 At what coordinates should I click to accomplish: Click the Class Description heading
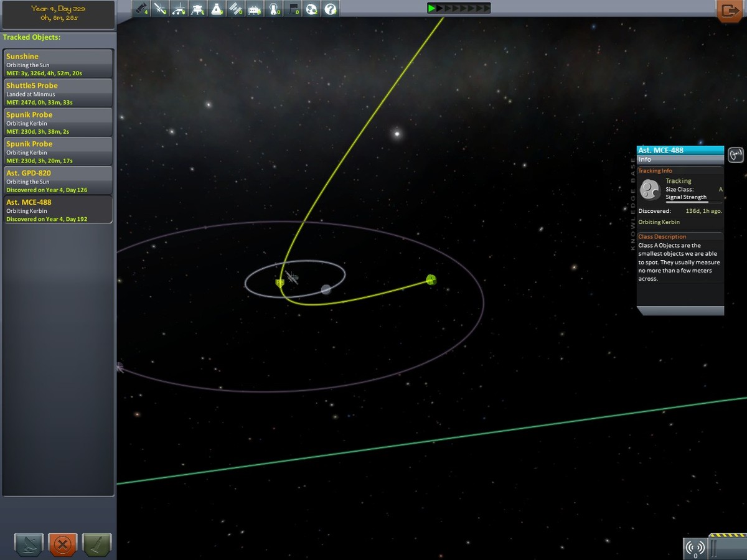[x=662, y=236]
